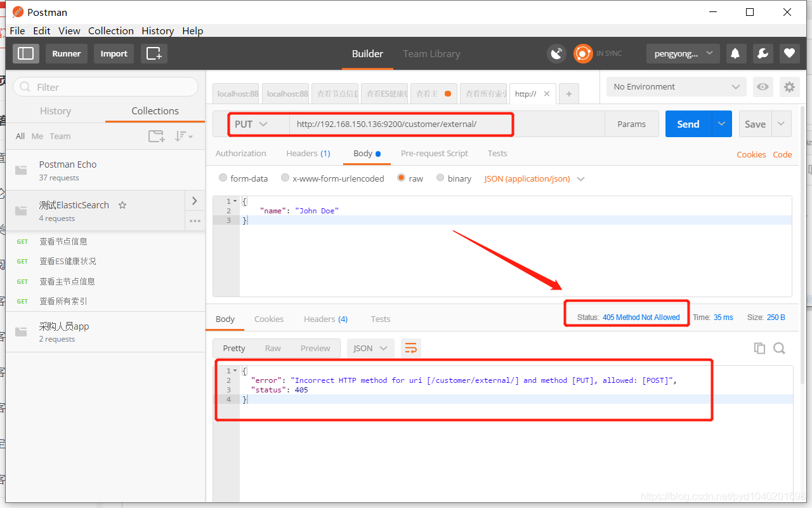Open collection sort order icon
Screen dimensions: 812x508
(x=183, y=136)
